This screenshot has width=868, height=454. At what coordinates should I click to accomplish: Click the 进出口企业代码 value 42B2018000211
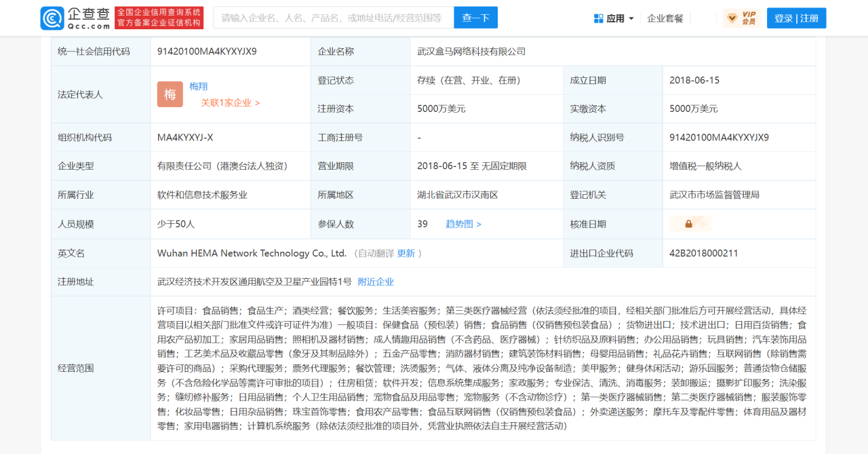703,253
